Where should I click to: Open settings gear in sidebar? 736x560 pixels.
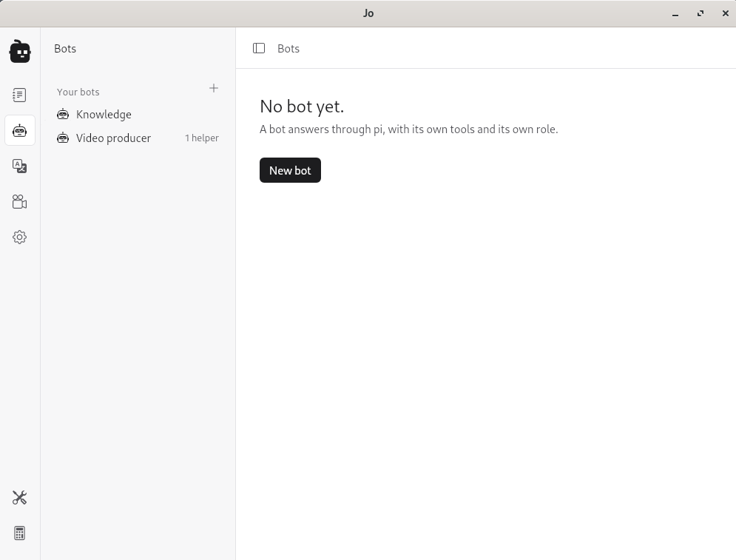click(x=19, y=237)
